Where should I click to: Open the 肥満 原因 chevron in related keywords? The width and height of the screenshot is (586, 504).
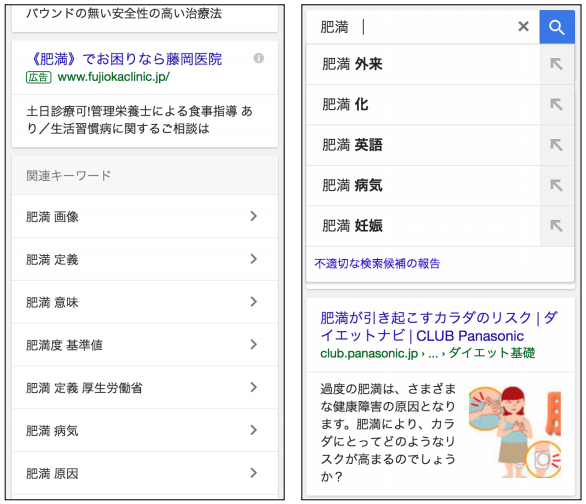[x=254, y=473]
